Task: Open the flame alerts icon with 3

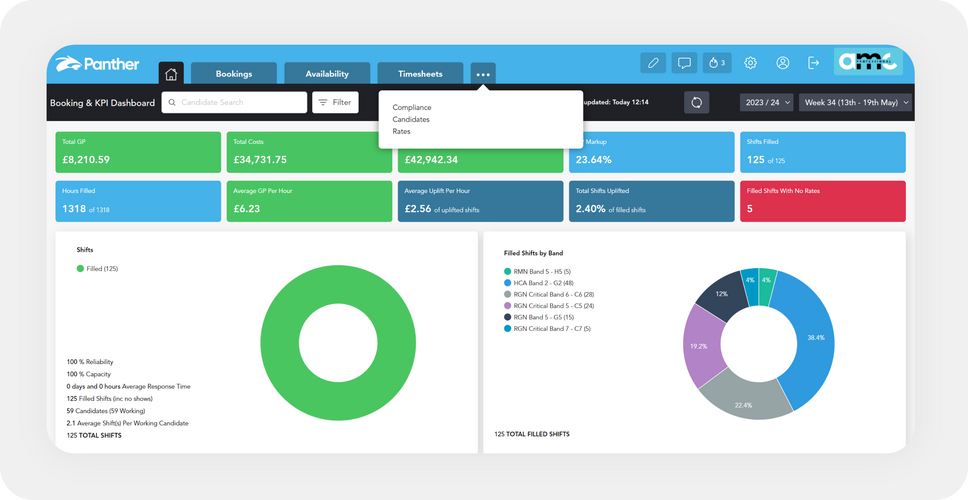Action: click(717, 63)
